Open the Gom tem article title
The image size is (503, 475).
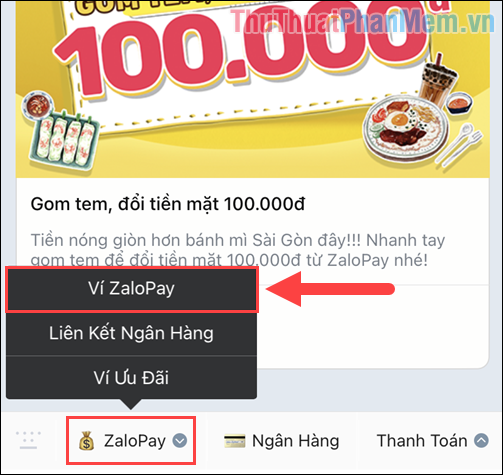pos(168,204)
